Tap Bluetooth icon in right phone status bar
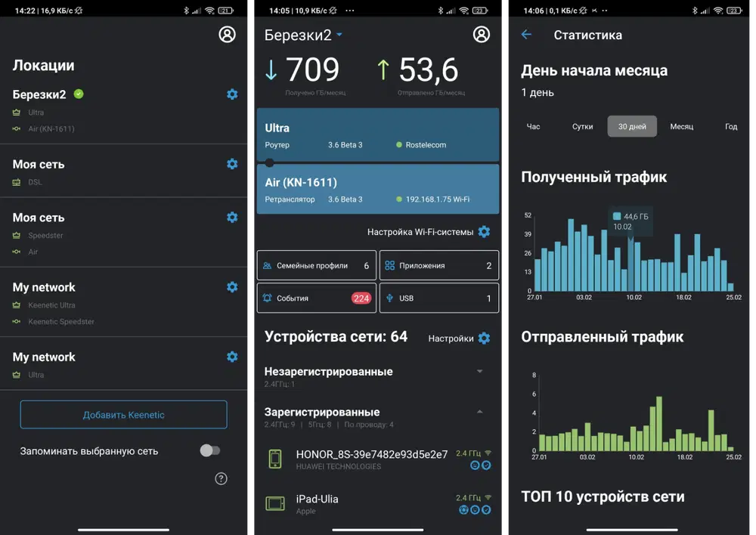Image resolution: width=756 pixels, height=535 pixels. click(x=695, y=10)
